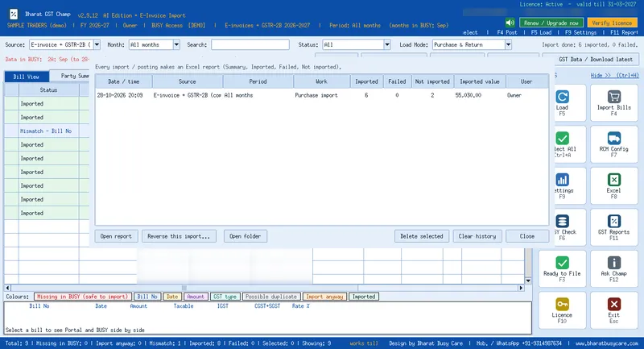The image size is (644, 349).
Task: Click the Excel F8 export tile
Action: click(613, 186)
